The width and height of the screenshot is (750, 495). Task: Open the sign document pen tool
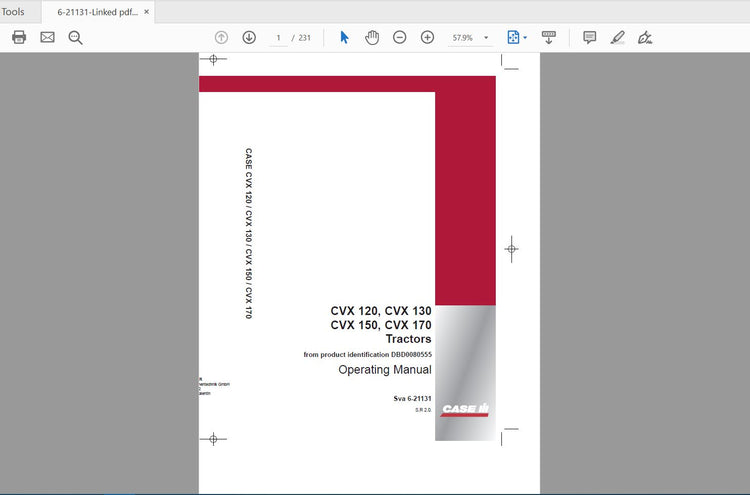pos(645,37)
